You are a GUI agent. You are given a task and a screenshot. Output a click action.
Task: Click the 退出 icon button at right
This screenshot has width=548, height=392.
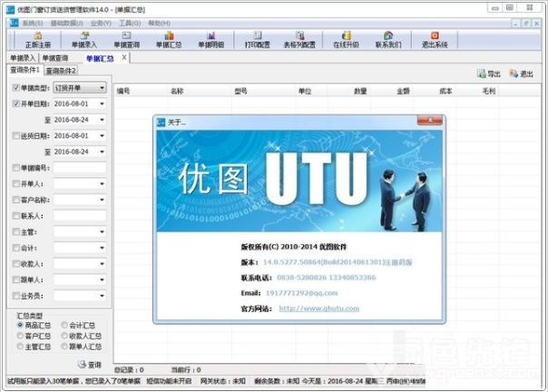coord(521,73)
